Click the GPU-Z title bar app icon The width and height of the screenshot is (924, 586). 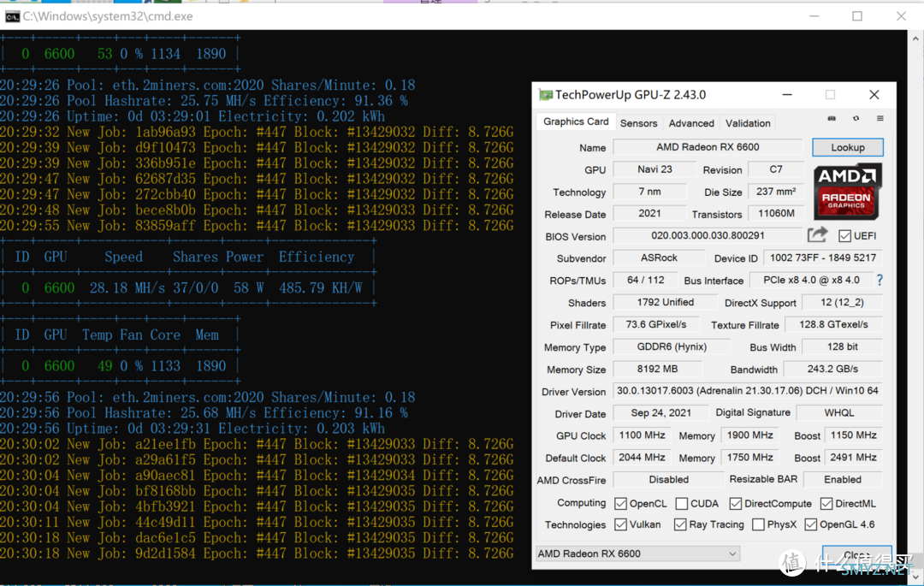coord(546,95)
